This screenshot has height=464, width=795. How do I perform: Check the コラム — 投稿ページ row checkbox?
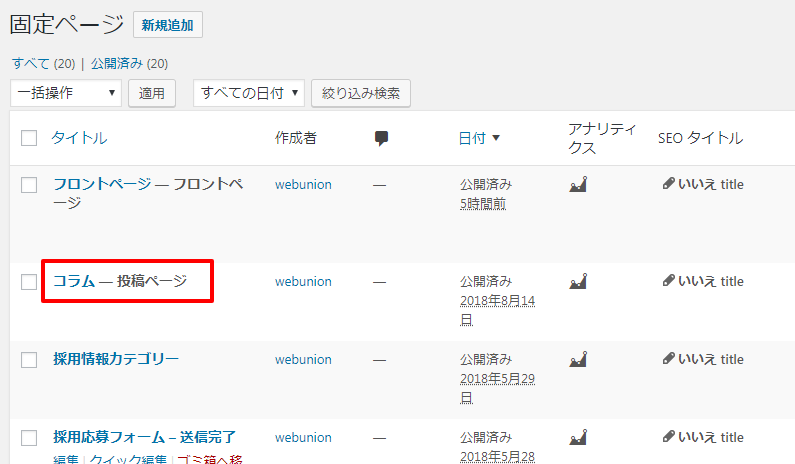[29, 282]
